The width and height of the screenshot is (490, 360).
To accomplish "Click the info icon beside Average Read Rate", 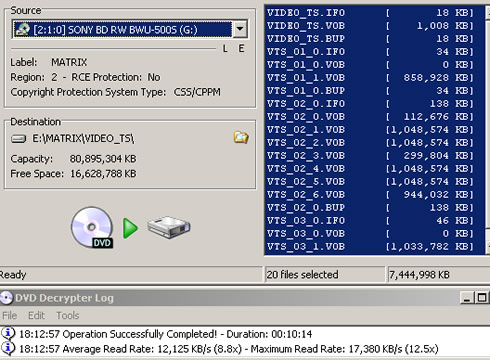I will [8, 348].
